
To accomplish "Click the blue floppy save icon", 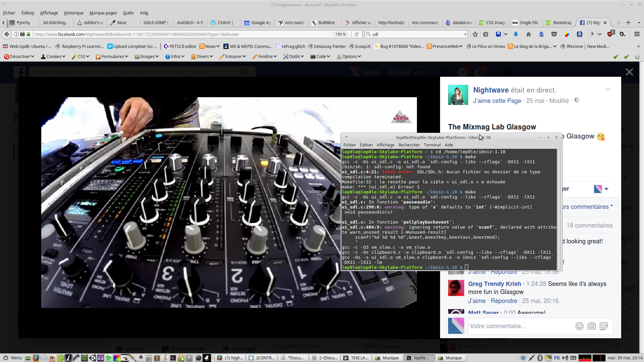I will pyautogui.click(x=498, y=34).
